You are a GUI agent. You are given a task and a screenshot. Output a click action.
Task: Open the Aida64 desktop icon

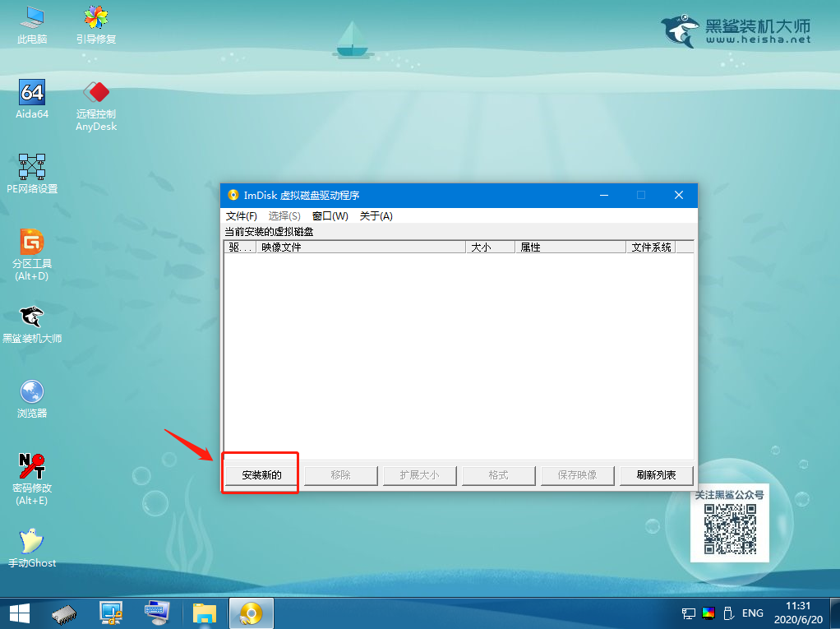(x=32, y=99)
